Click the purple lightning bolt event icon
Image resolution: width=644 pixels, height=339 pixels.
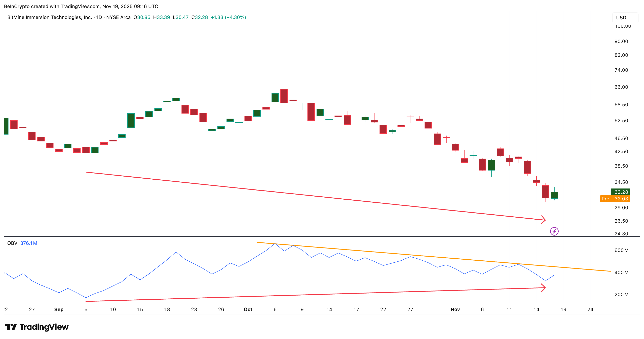pyautogui.click(x=554, y=231)
